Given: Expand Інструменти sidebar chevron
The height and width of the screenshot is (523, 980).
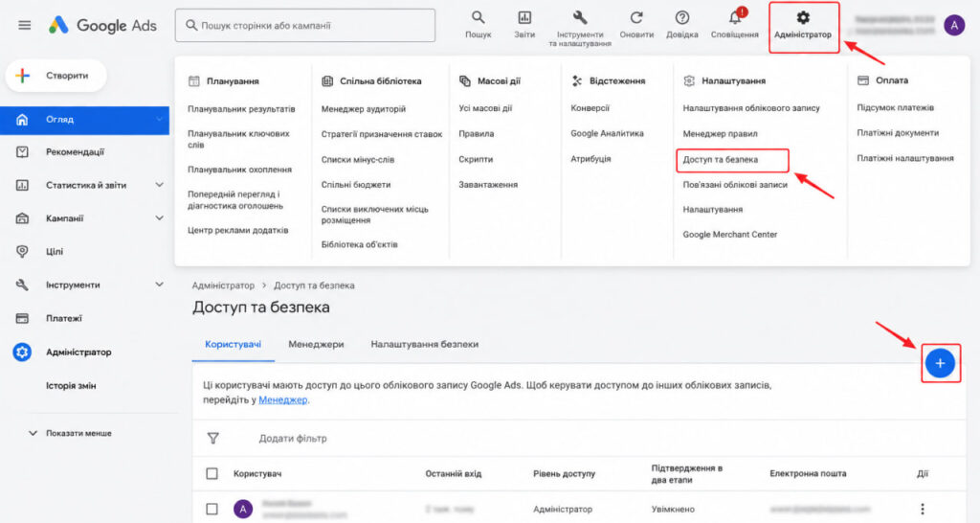Looking at the screenshot, I should point(160,284).
